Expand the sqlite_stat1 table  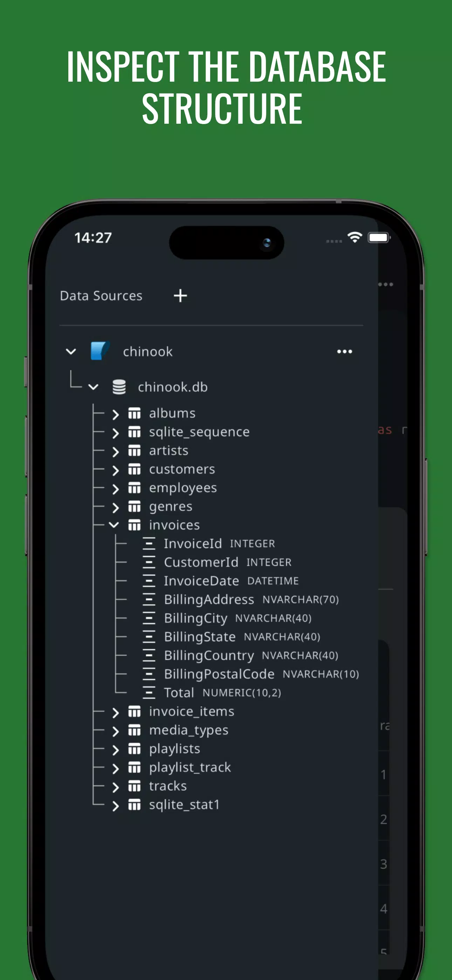(x=115, y=806)
